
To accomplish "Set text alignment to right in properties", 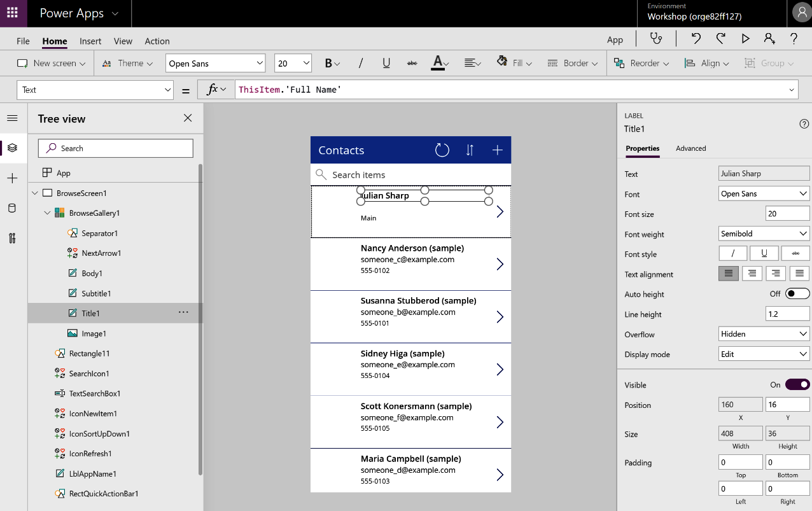I will [x=776, y=274].
